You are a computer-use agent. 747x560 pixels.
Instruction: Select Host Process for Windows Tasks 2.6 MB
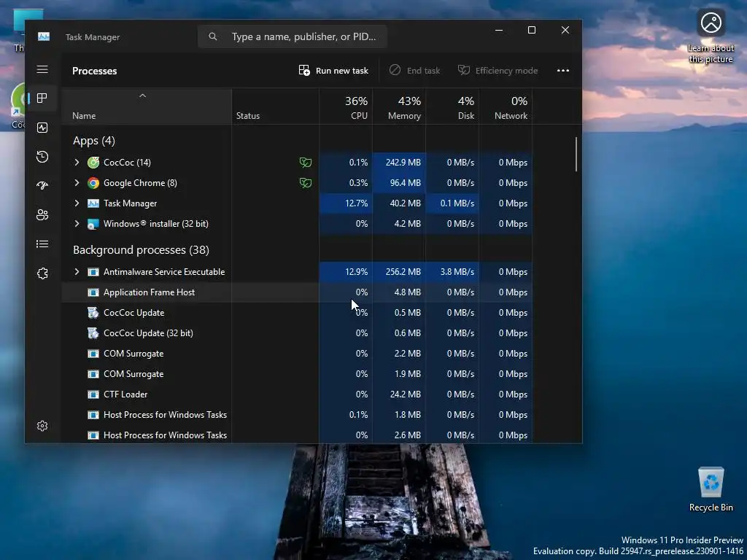point(297,435)
